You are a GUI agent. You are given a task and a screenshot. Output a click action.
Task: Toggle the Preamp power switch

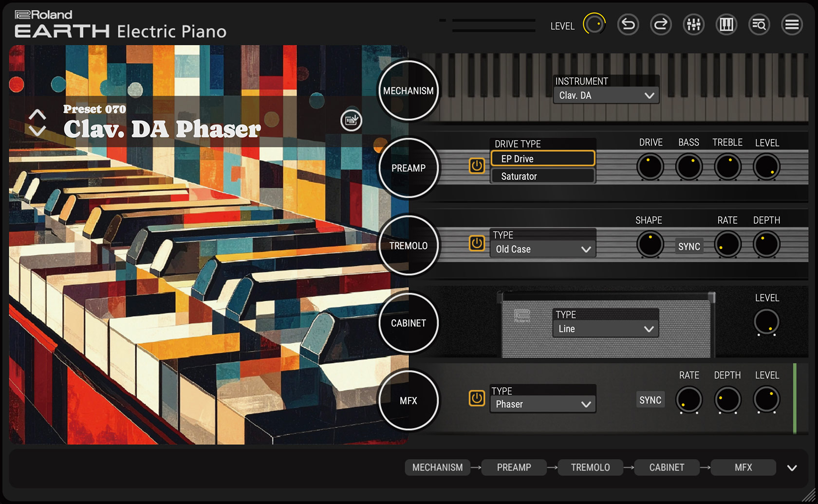click(477, 166)
